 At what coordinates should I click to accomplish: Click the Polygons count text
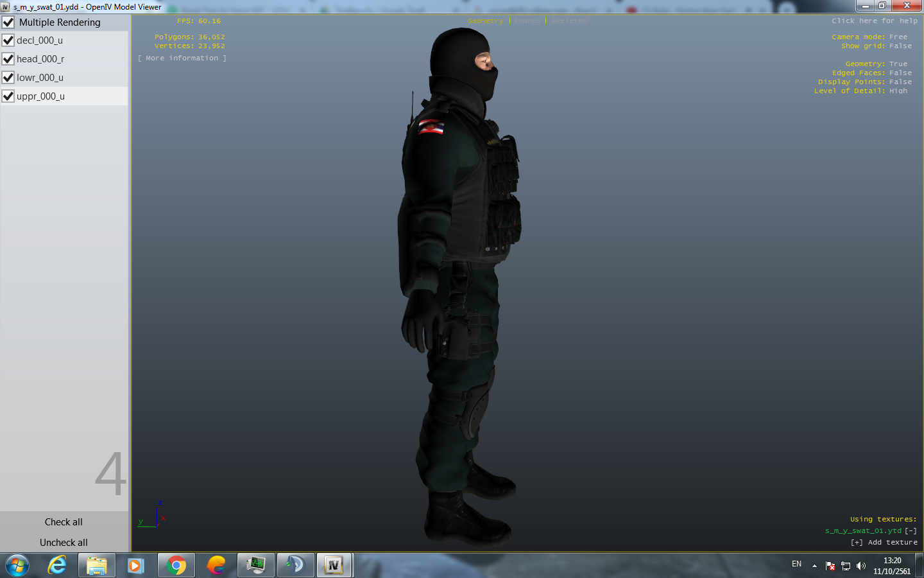190,37
